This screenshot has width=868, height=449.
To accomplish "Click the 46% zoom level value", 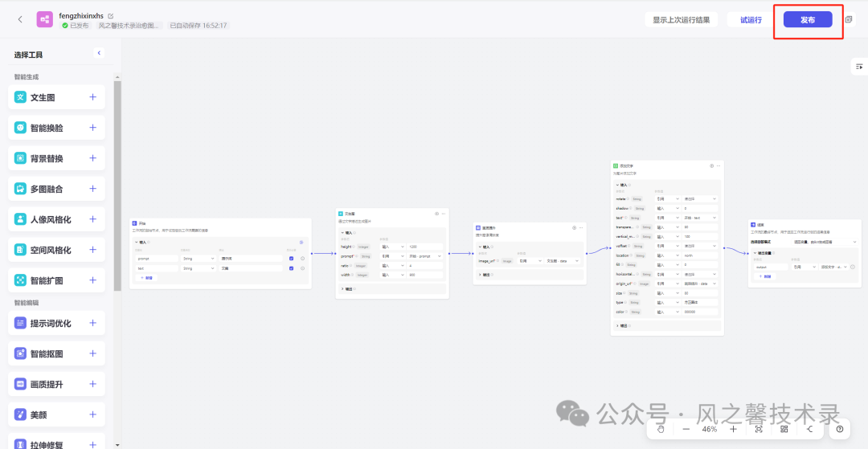I will (710, 429).
